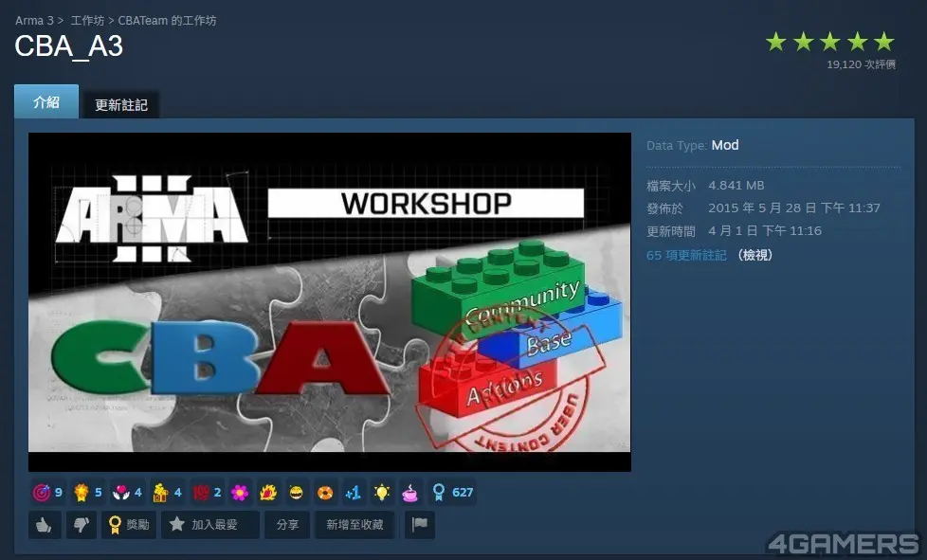Viewport: 927px width, 560px height.
Task: Click the blue +1 award icon
Action: (353, 492)
